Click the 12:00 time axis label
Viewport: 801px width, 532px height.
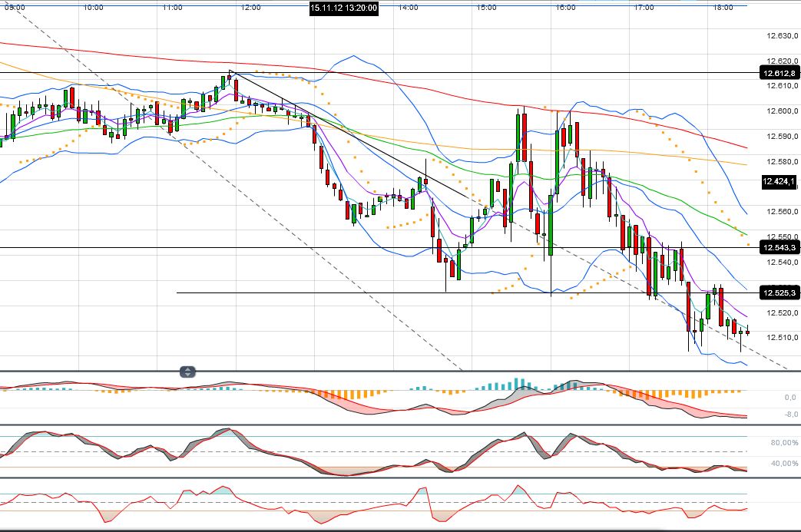[251, 7]
